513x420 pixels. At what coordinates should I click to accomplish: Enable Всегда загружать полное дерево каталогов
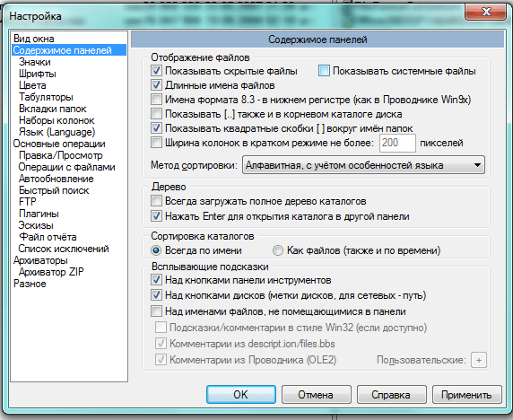tap(156, 201)
